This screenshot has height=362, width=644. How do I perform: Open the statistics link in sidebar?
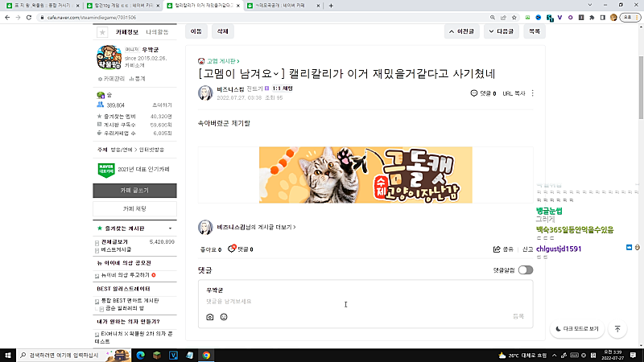138,79
